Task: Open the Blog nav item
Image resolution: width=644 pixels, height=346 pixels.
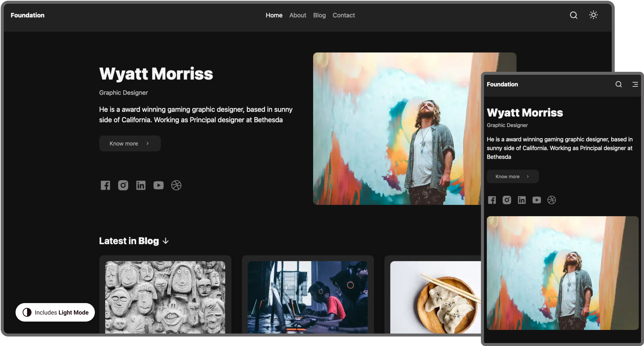Action: [x=319, y=15]
